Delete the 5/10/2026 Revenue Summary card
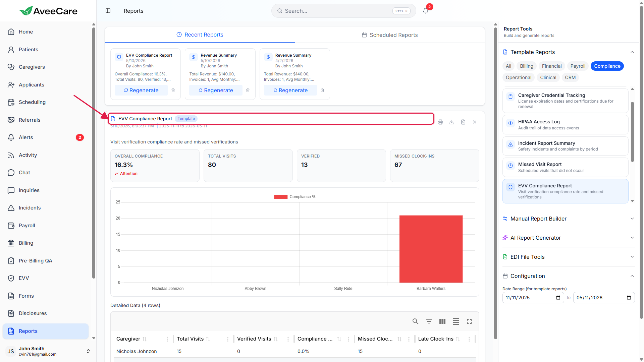This screenshot has height=362, width=644. pos(248,90)
